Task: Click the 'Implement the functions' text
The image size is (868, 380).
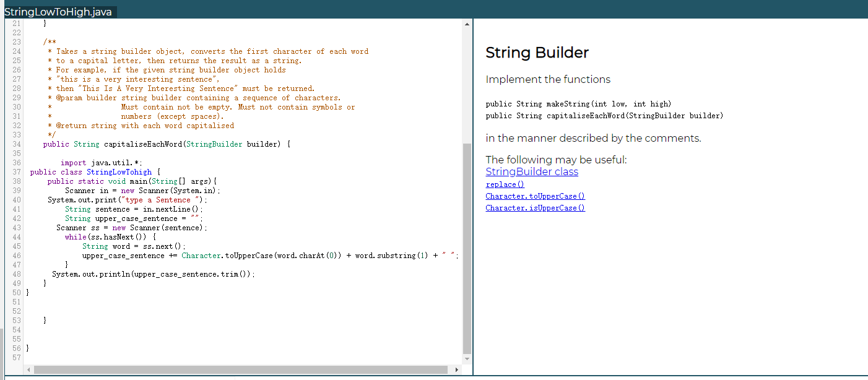Action: pyautogui.click(x=548, y=79)
